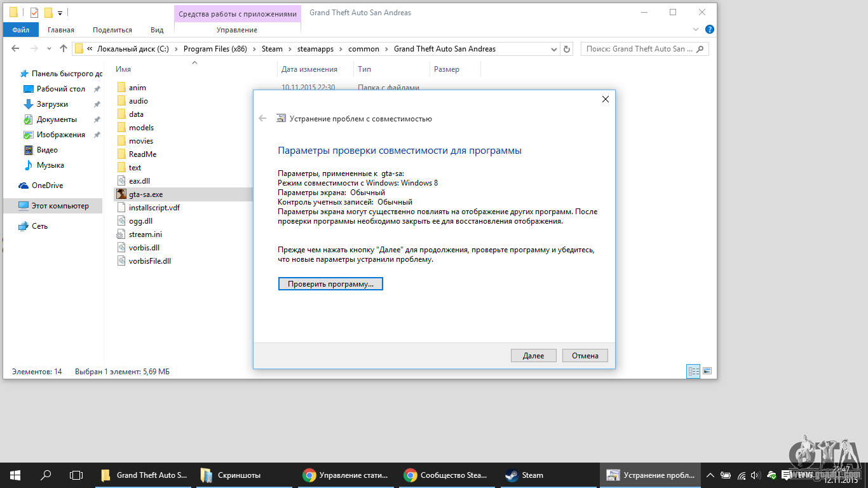Select Средства работы с приложениями tab header

[x=237, y=13]
